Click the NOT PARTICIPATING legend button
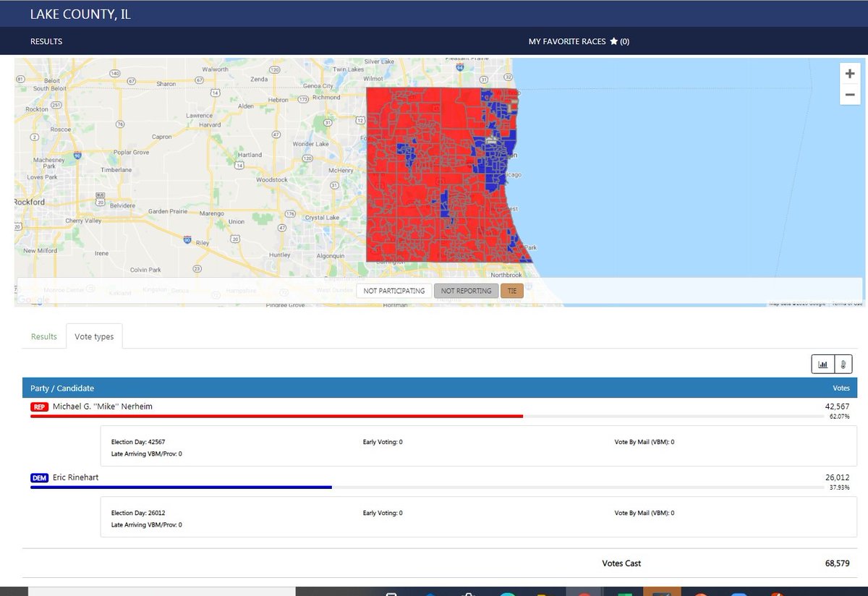Viewport: 868px width, 596px height. [393, 291]
